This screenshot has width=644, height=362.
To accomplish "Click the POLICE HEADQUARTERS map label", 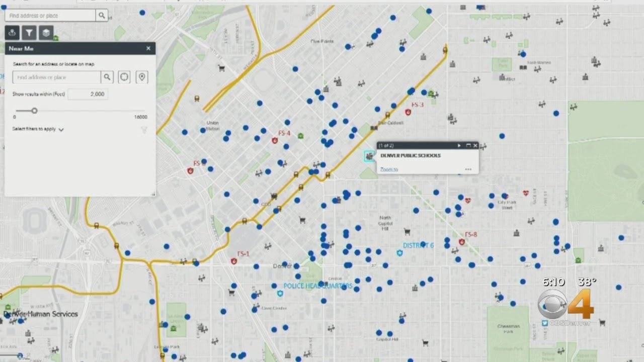I will coord(318,286).
